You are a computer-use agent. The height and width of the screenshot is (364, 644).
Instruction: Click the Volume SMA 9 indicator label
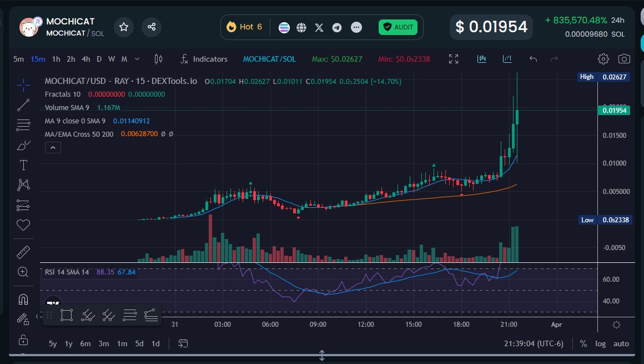(67, 108)
